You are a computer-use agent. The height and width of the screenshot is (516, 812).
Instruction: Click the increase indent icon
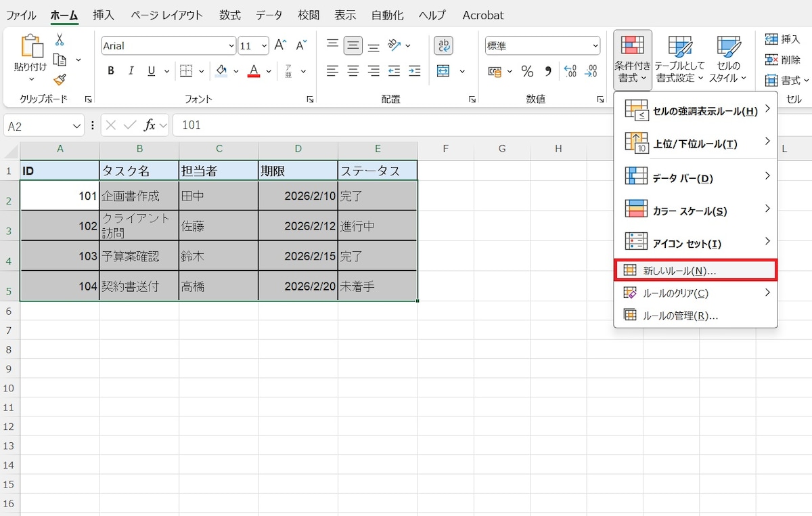(414, 71)
